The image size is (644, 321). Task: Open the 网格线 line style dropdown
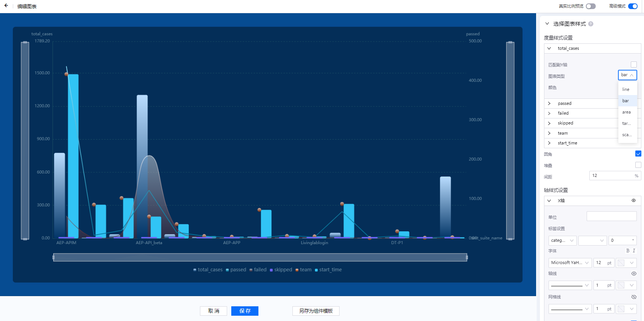pyautogui.click(x=570, y=309)
